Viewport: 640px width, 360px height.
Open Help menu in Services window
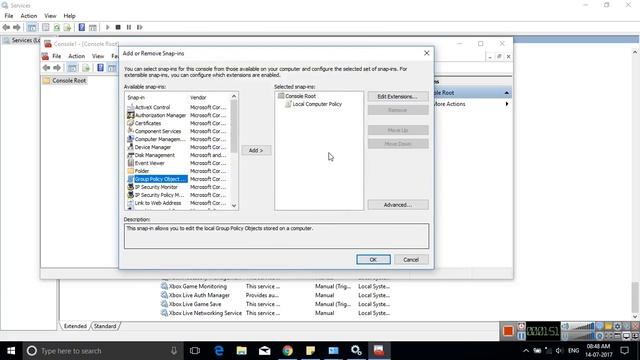pyautogui.click(x=69, y=16)
